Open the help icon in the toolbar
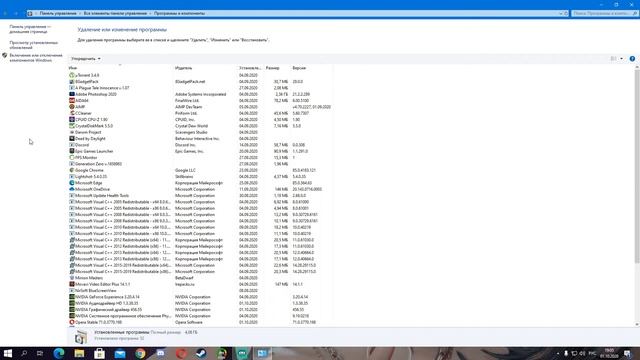 coord(632,59)
